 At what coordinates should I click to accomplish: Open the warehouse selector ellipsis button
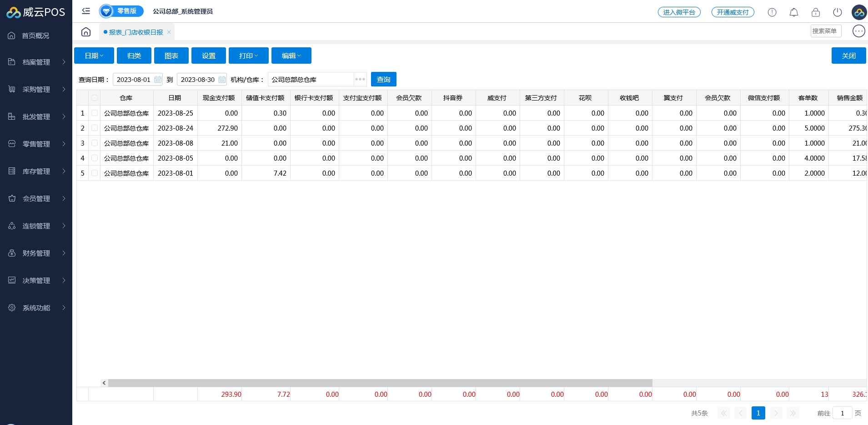(x=360, y=79)
